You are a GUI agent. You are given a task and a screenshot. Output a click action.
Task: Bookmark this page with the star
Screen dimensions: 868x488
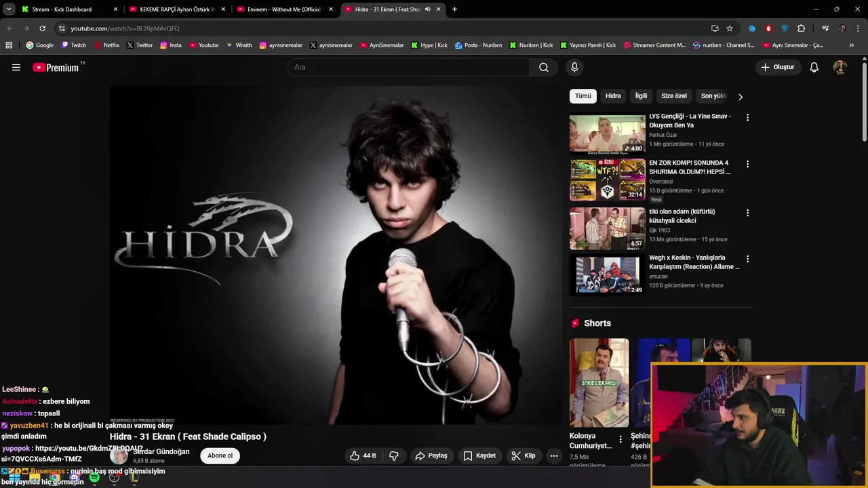click(730, 28)
